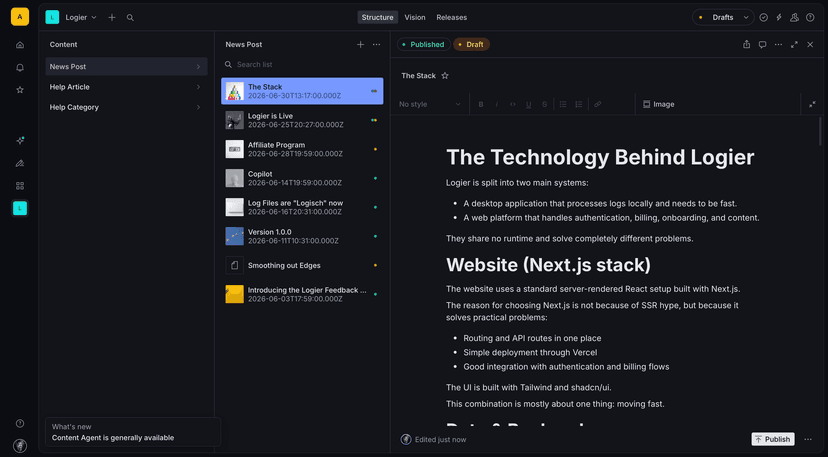This screenshot has height=457, width=828.
Task: Collapse the editor with the toolbar arrows icon
Action: pos(812,104)
